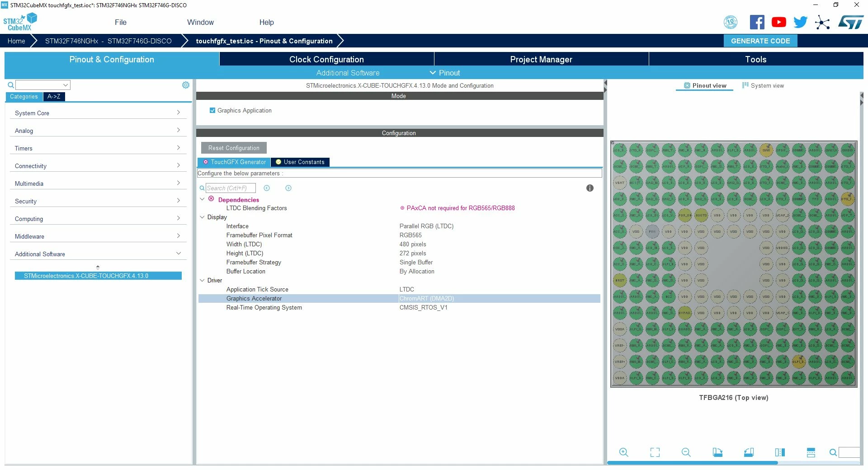The image size is (868, 470).
Task: Select the Graphics Accelerator row
Action: pyautogui.click(x=399, y=298)
